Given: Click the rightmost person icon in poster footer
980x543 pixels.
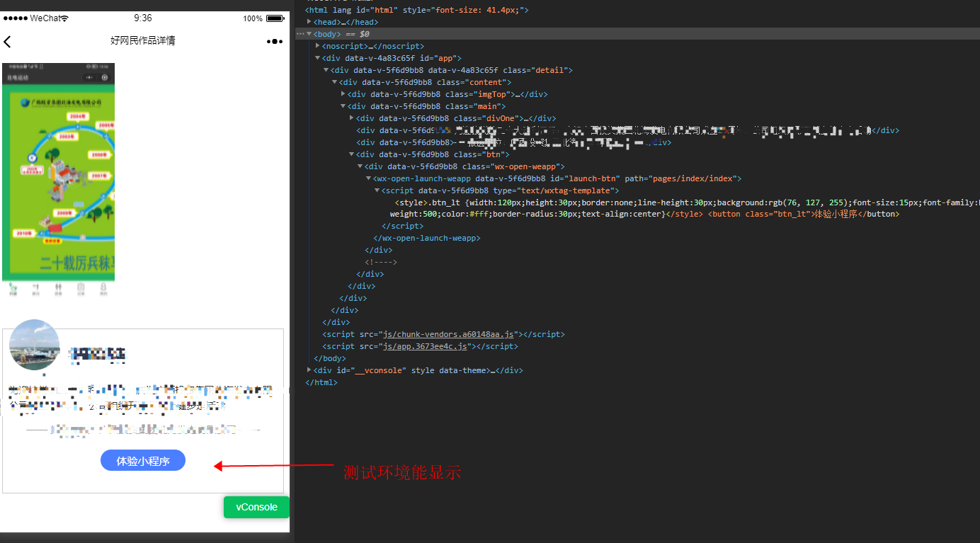Looking at the screenshot, I should click(103, 288).
